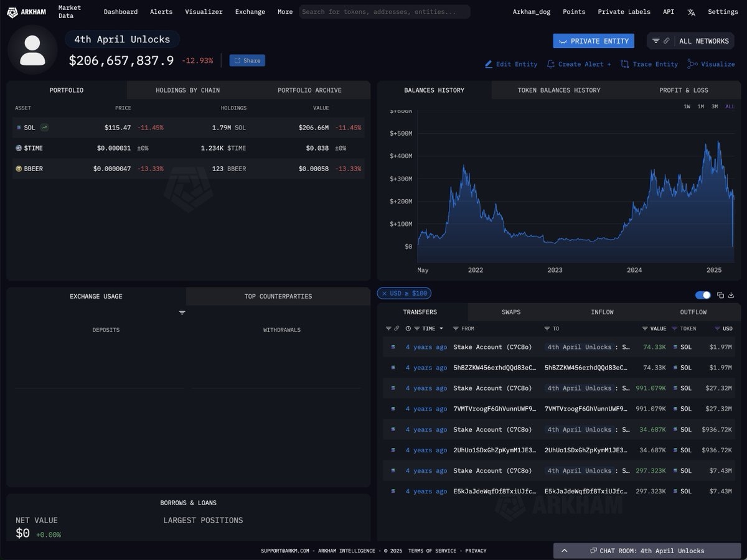Select the 1W chart range
This screenshot has height=560, width=747.
(687, 106)
